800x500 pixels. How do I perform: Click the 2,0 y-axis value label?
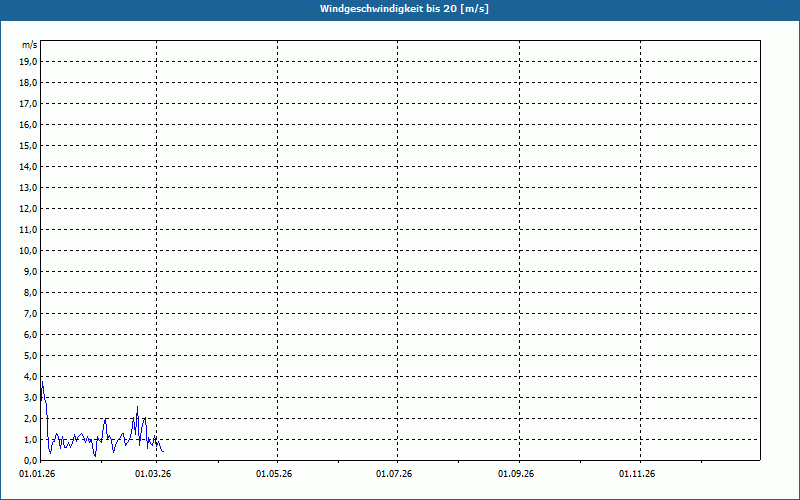(x=30, y=419)
